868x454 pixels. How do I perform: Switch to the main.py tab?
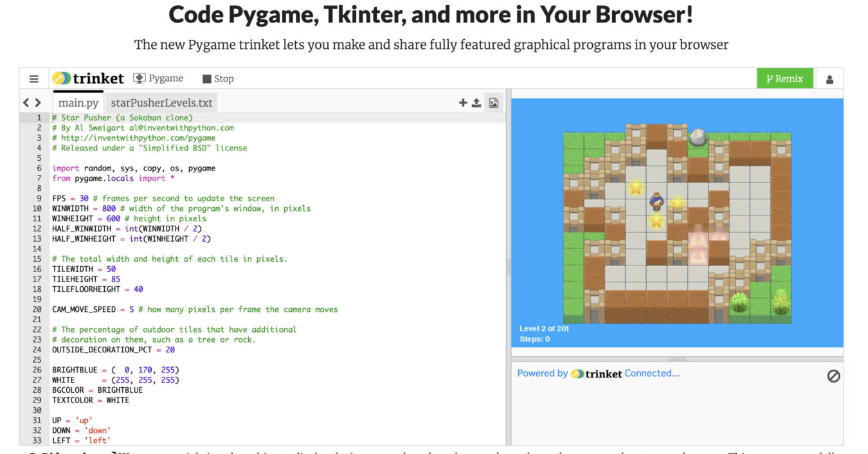(78, 103)
